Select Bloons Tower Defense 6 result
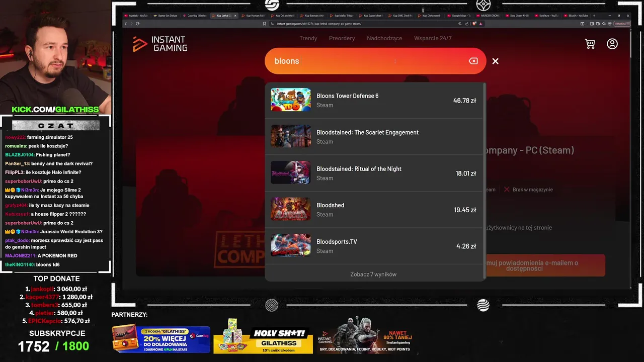Screen dimensions: 644x362 click(x=373, y=100)
